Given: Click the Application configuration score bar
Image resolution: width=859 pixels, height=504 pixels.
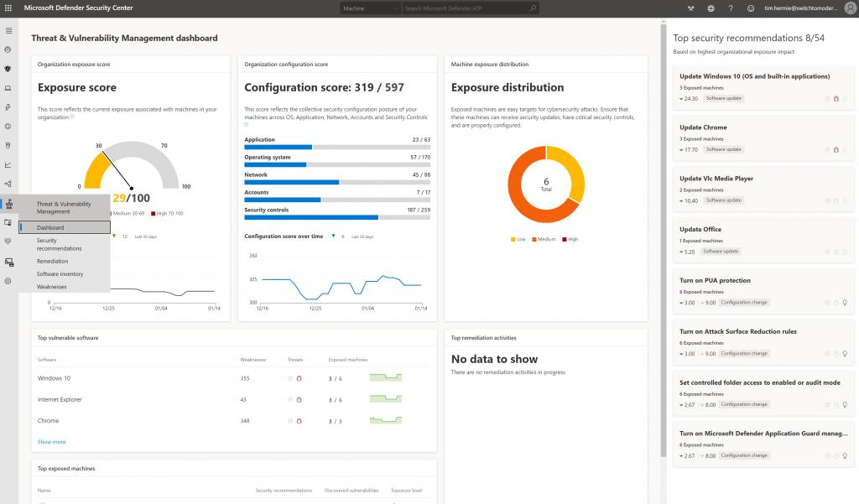Looking at the screenshot, I should pos(337,148).
